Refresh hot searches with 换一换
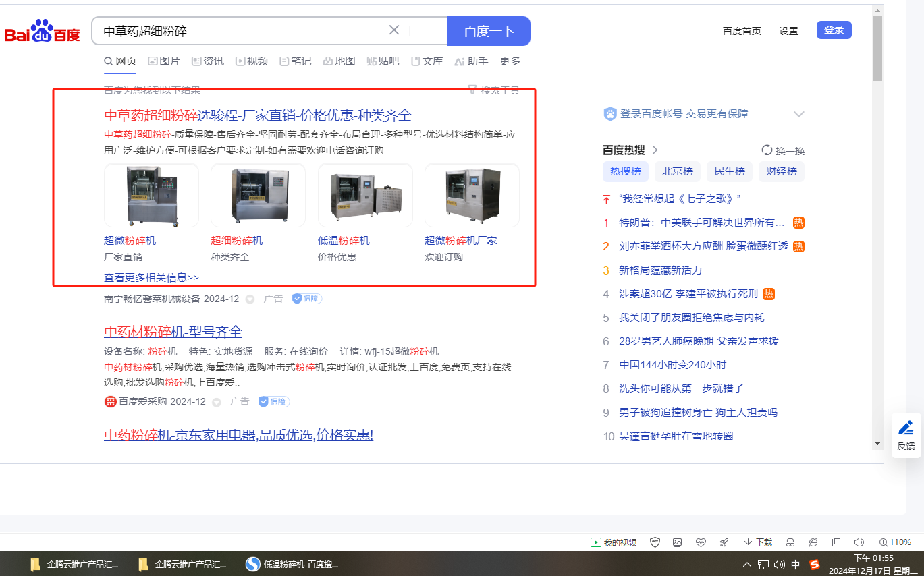Screen dimensions: 924x576 783,150
